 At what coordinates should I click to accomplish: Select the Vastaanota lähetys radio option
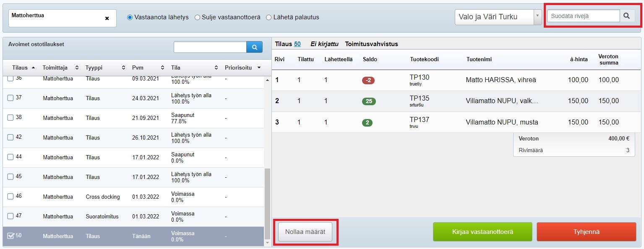[130, 18]
